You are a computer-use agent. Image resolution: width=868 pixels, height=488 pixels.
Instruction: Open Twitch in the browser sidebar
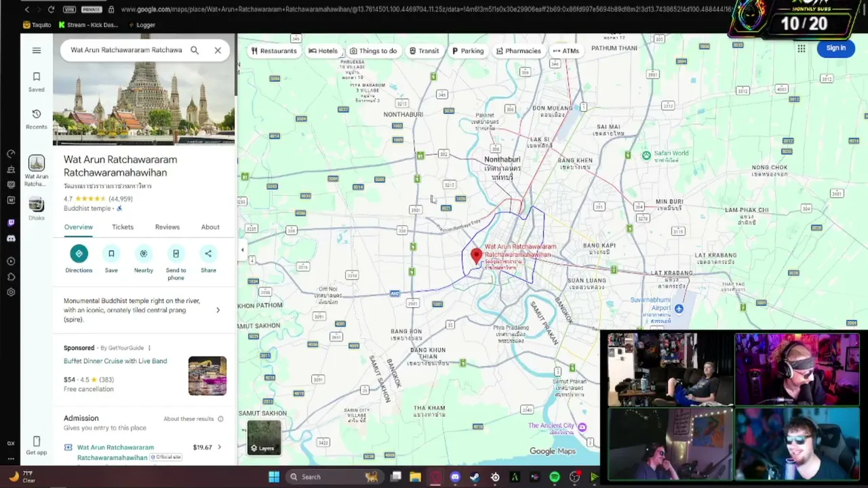pos(11,222)
